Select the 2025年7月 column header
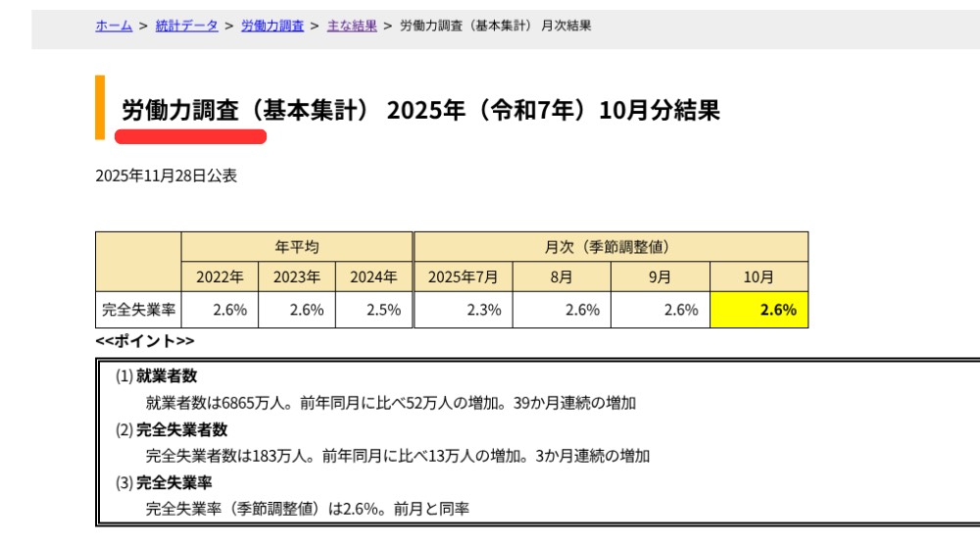The image size is (980, 551). point(463,277)
